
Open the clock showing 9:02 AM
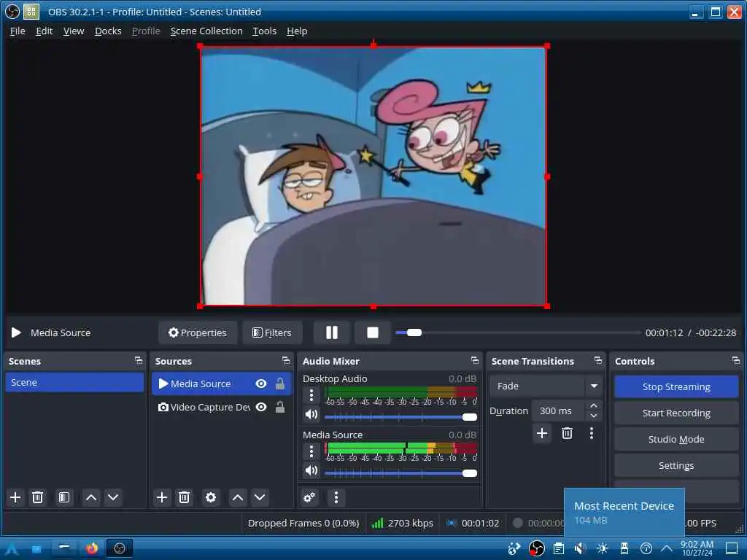pos(697,548)
